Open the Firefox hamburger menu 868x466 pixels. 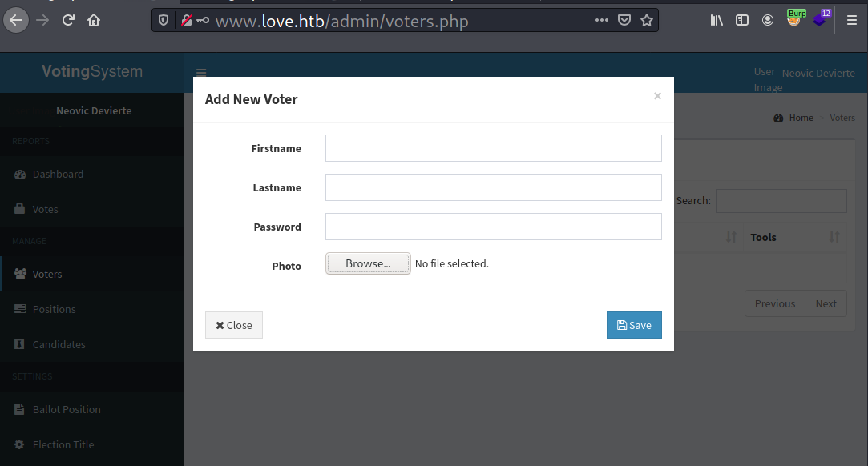(852, 21)
